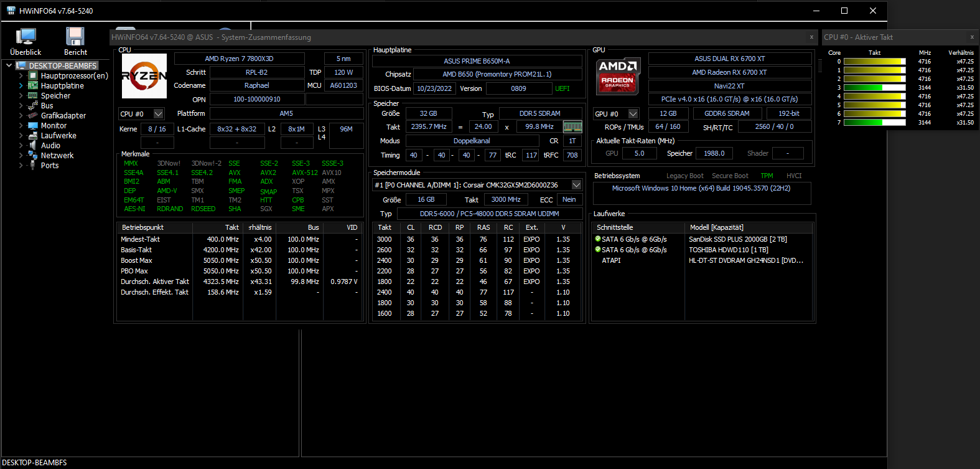Screen dimensions: 980x469
Task: Select the Monitor item in the tree
Action: (x=54, y=126)
